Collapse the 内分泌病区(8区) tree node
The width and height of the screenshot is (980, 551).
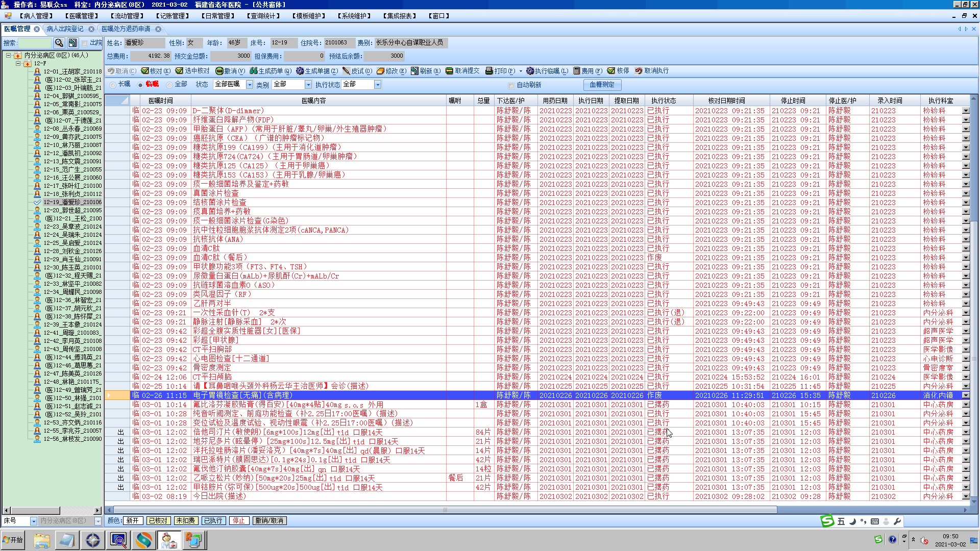click(9, 55)
